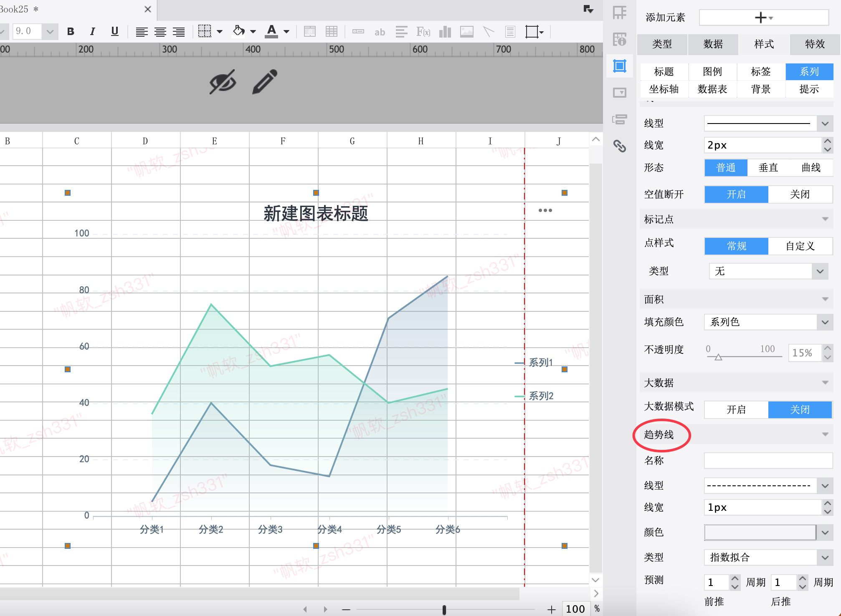Image resolution: width=841 pixels, height=616 pixels.
Task: Open the condition attributes sidebar panel
Action: tap(620, 119)
